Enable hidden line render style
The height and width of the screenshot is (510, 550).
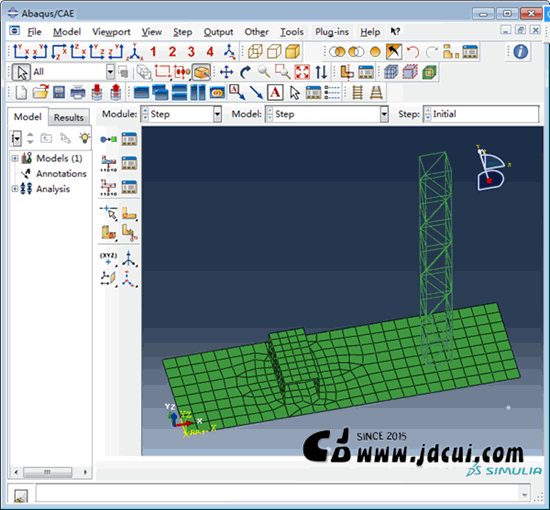coord(274,52)
